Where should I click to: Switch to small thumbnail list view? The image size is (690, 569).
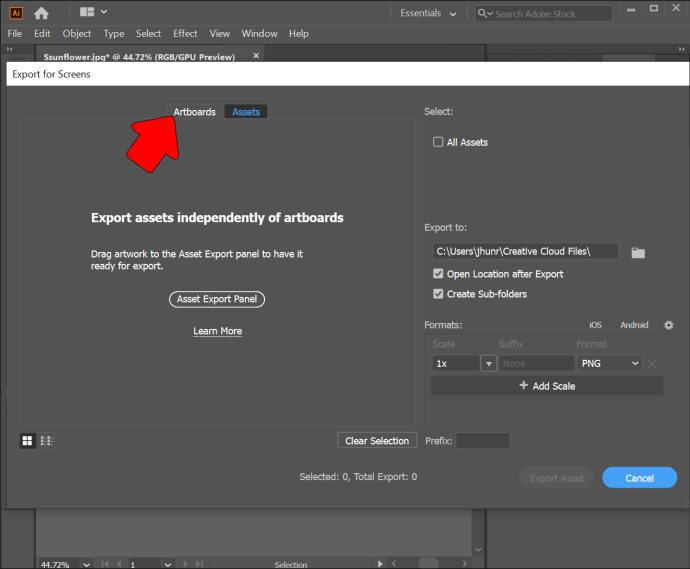[x=46, y=440]
